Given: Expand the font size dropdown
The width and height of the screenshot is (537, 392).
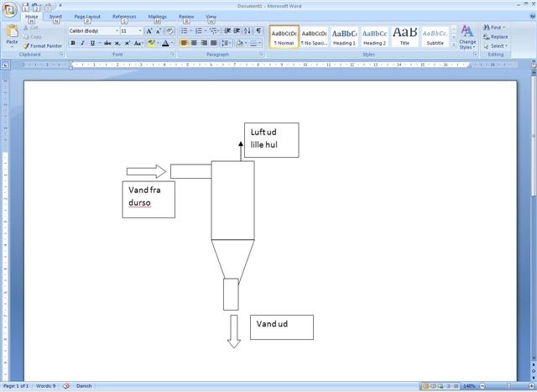Looking at the screenshot, I should 138,31.
